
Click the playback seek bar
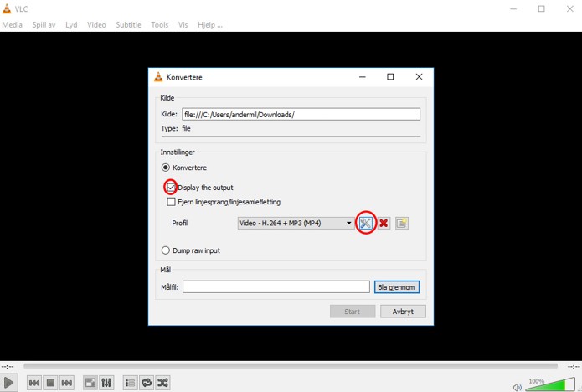pyautogui.click(x=291, y=366)
